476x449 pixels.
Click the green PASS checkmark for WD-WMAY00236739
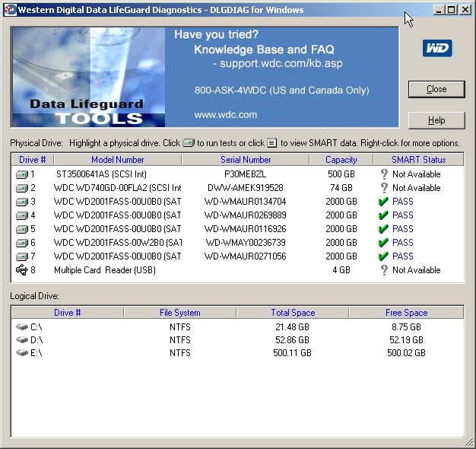pyautogui.click(x=383, y=243)
